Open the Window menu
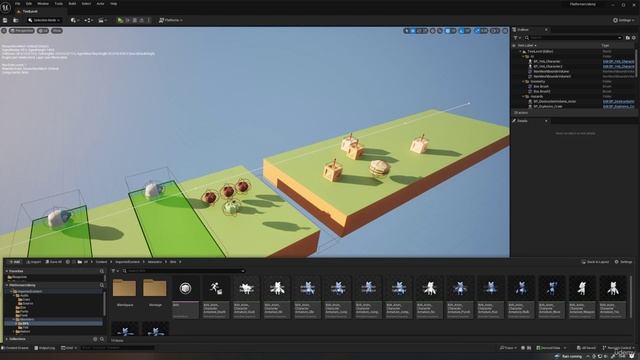This screenshot has height=360, width=640. pos(43,4)
